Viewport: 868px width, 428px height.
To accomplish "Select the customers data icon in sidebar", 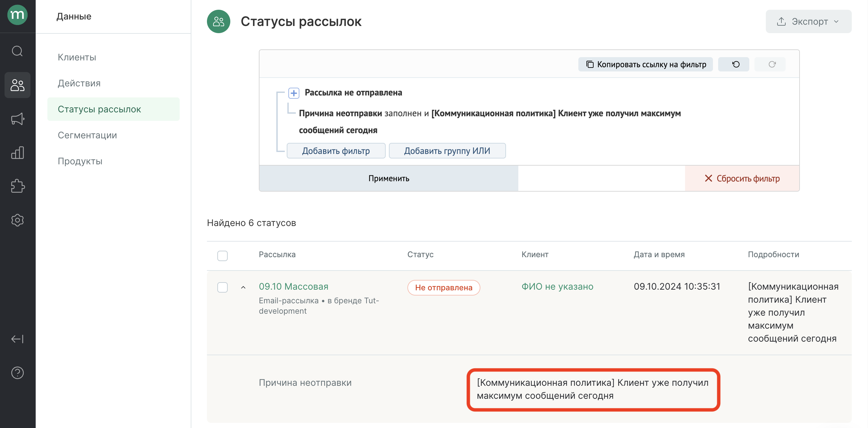I will point(18,85).
